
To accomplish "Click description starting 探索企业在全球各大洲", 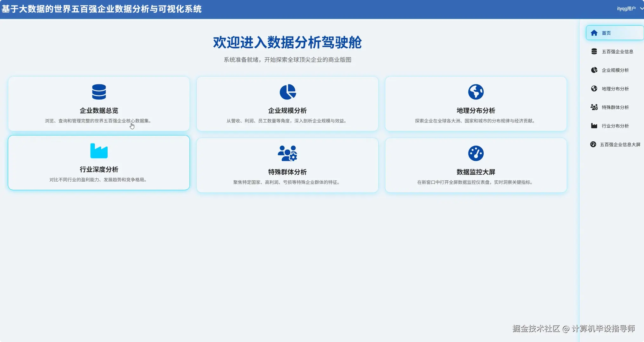I will click(476, 121).
